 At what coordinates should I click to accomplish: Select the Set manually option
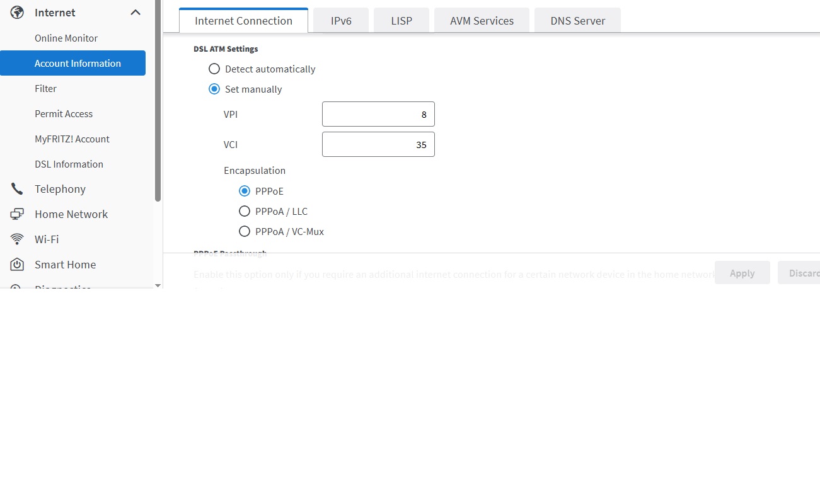[x=214, y=89]
